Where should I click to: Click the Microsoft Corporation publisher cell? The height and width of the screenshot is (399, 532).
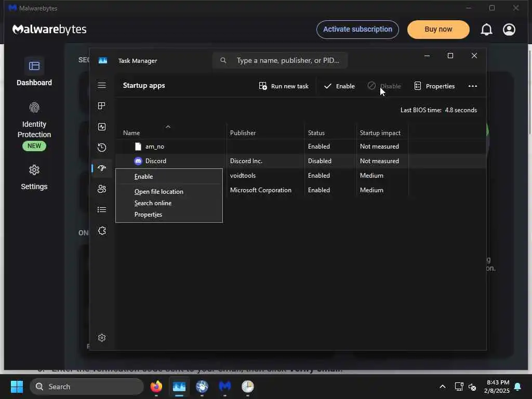[x=261, y=190]
